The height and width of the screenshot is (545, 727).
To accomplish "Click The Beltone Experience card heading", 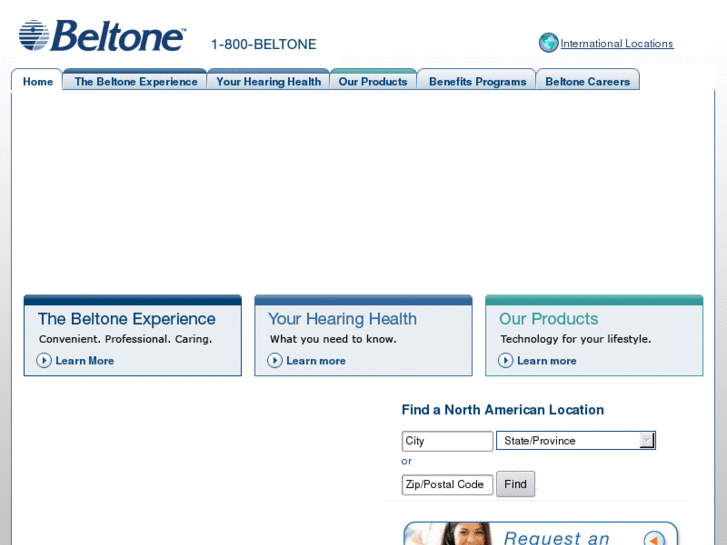I will tap(127, 319).
